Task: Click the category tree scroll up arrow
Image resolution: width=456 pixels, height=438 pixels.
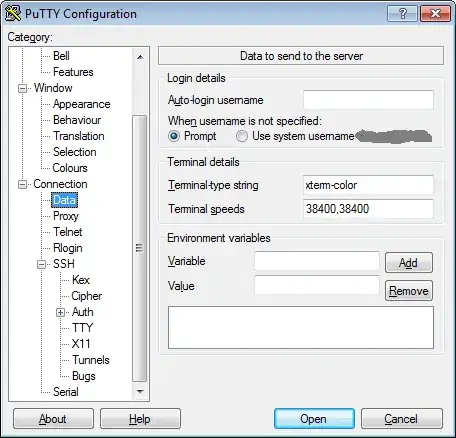Action: click(140, 57)
